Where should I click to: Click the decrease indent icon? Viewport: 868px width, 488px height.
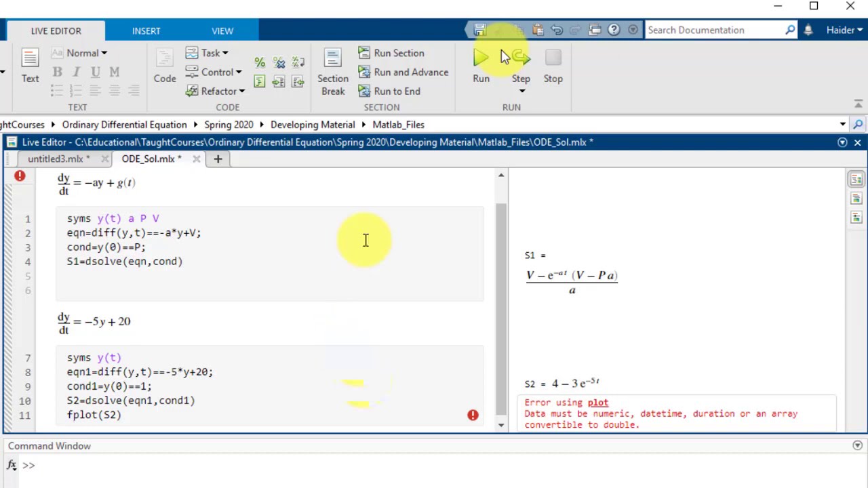pos(298,81)
